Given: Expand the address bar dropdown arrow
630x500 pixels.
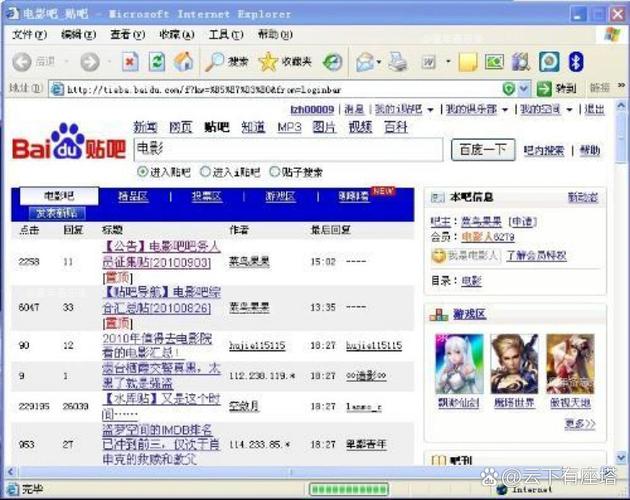Looking at the screenshot, I should point(524,89).
